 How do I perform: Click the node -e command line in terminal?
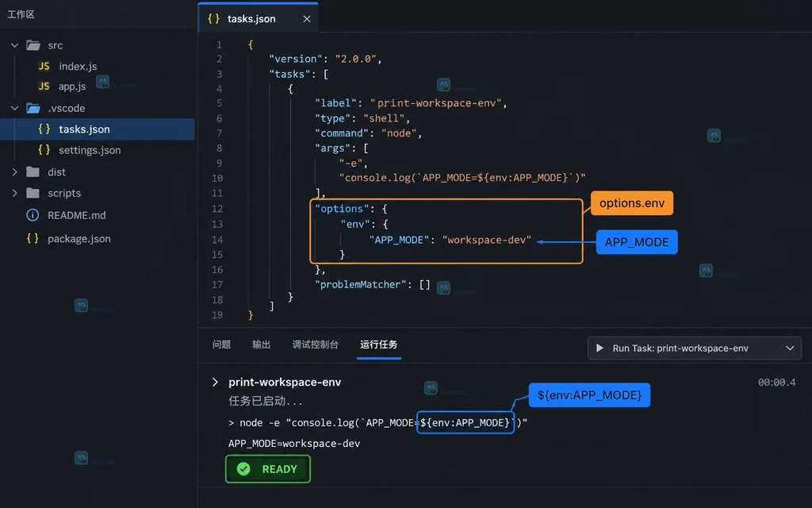point(378,422)
